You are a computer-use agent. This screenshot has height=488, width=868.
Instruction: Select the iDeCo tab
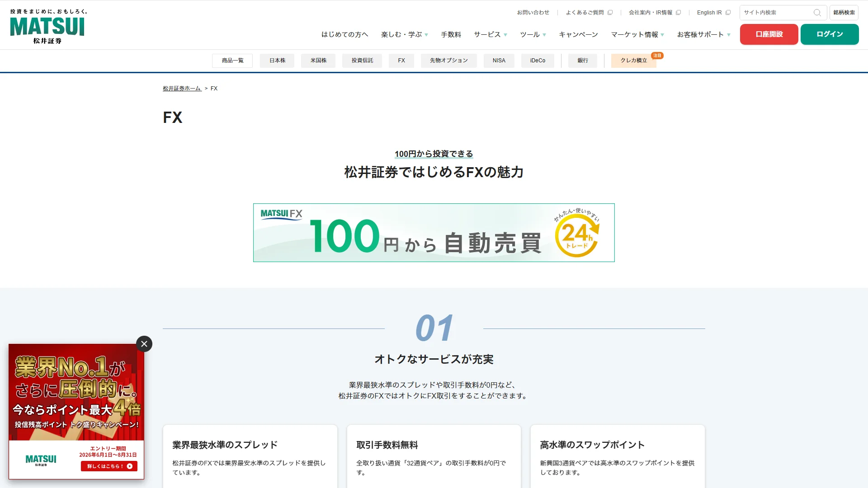click(x=538, y=61)
